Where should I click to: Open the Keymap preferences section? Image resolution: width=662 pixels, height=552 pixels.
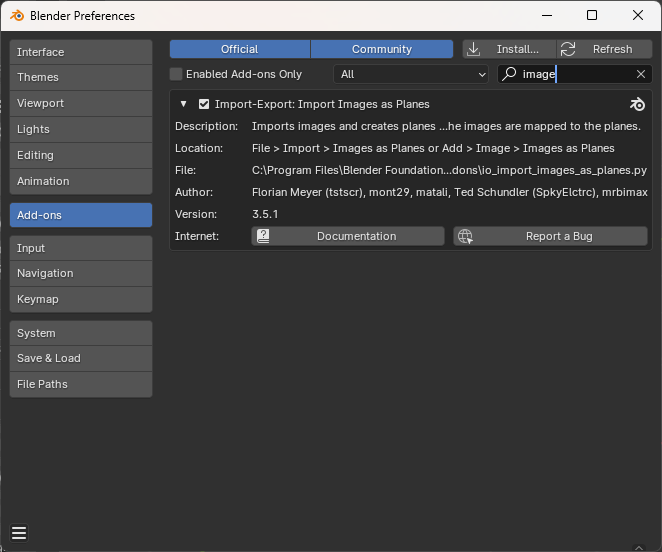80,299
